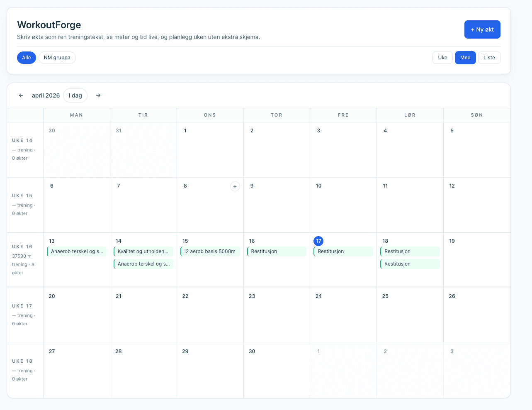The width and height of the screenshot is (532, 410).
Task: Click the plus icon on April 8
Action: (235, 186)
